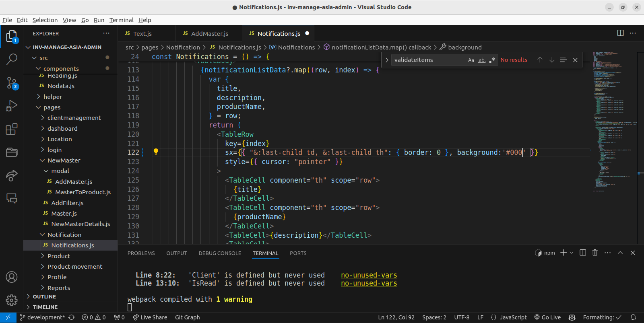The width and height of the screenshot is (644, 323).
Task: Expand the clientmanagement folder
Action: (74, 118)
